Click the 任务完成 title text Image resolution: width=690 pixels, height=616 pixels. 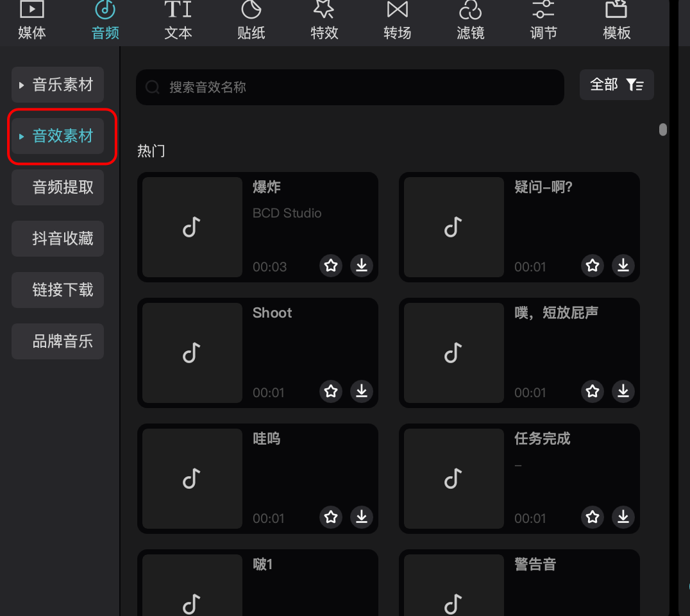tap(542, 438)
